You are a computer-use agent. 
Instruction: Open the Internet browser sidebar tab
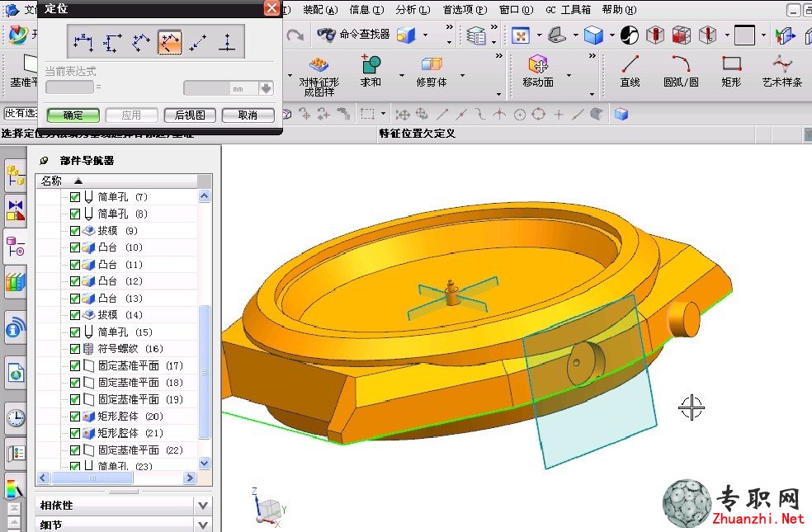(16, 373)
